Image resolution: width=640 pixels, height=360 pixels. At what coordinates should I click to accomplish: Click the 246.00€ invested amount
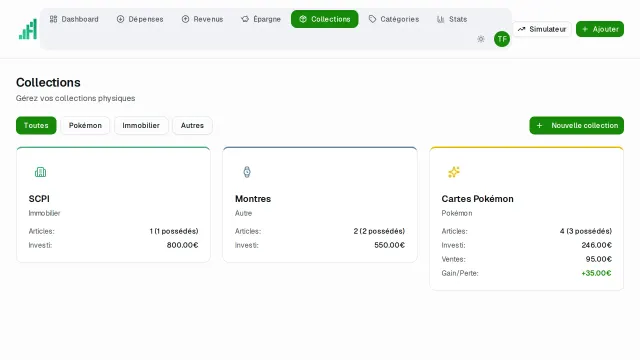(x=596, y=245)
